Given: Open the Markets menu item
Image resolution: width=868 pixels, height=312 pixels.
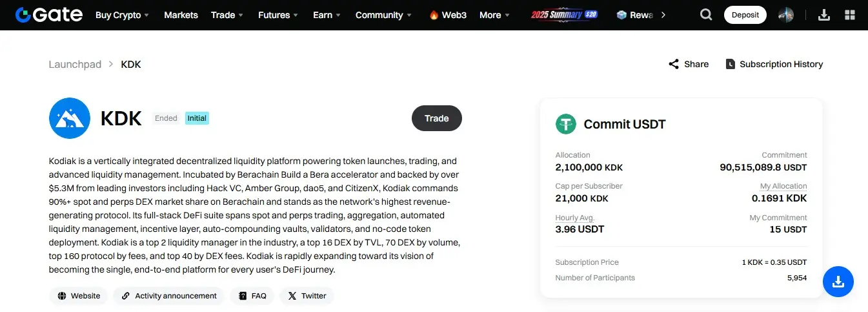Looking at the screenshot, I should 181,15.
